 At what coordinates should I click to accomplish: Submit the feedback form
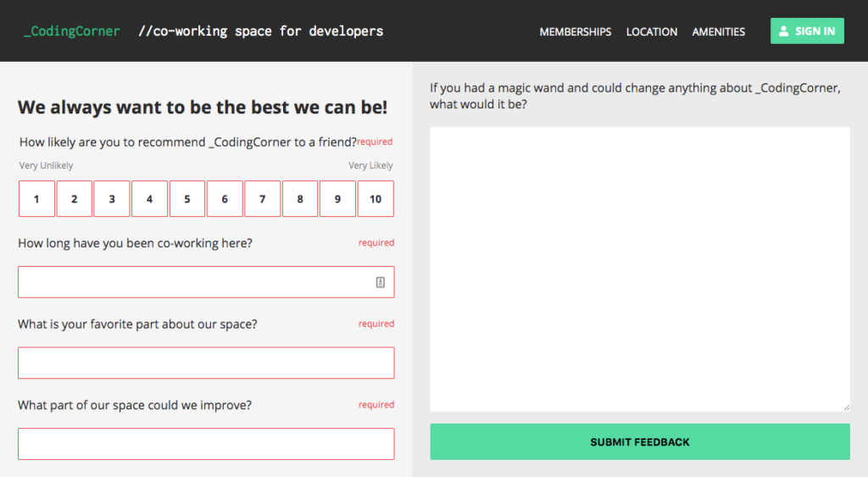coord(640,441)
